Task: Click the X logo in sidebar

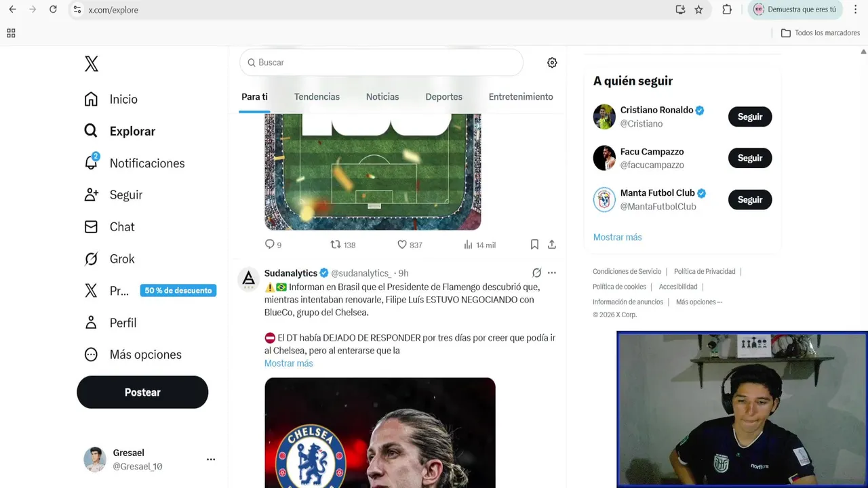Action: 91,64
